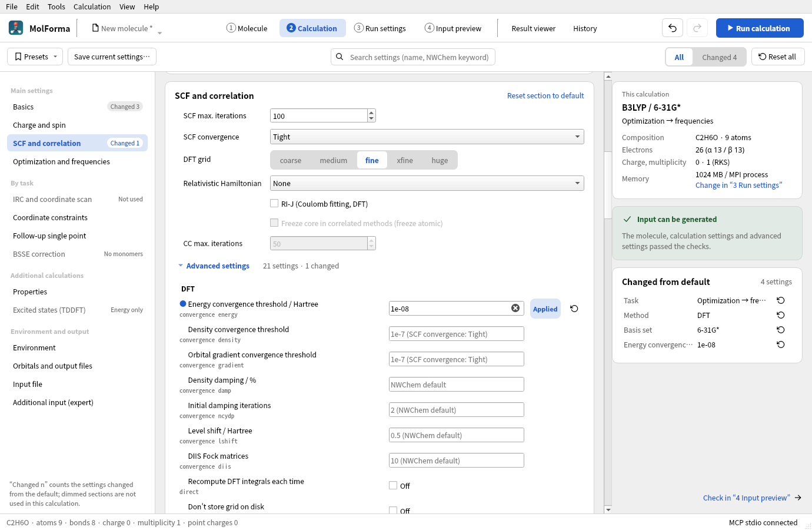Open the SCF convergence dropdown
Image resolution: width=812 pixels, height=530 pixels.
coord(427,137)
